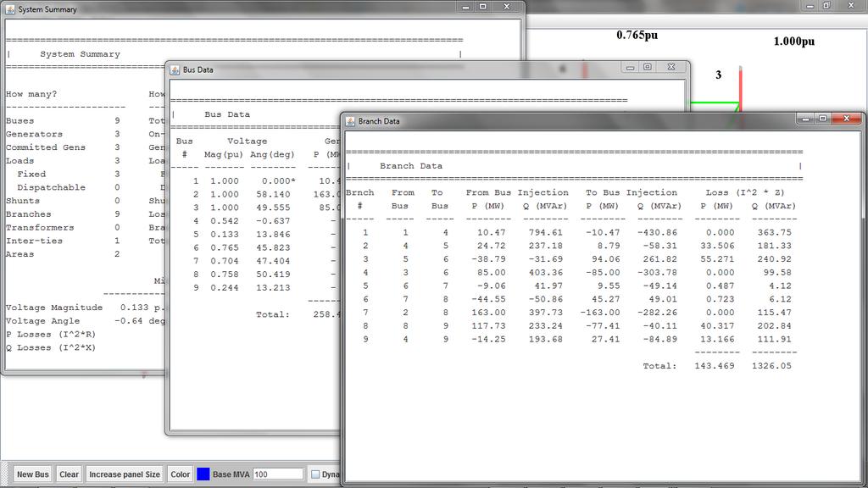Close the Branch Data window
The height and width of the screenshot is (488, 868).
coord(847,119)
